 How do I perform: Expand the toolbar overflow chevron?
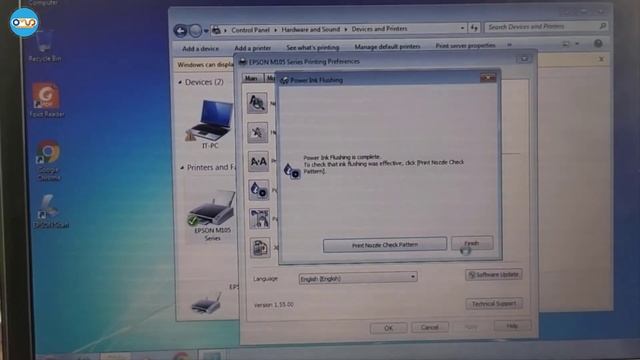tap(509, 45)
